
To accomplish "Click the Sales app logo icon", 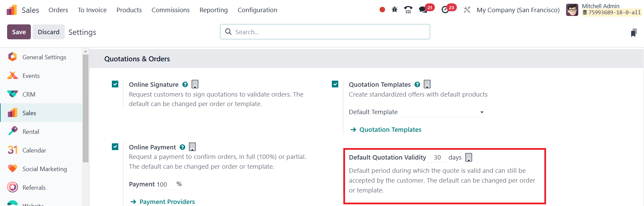I will [x=12, y=10].
